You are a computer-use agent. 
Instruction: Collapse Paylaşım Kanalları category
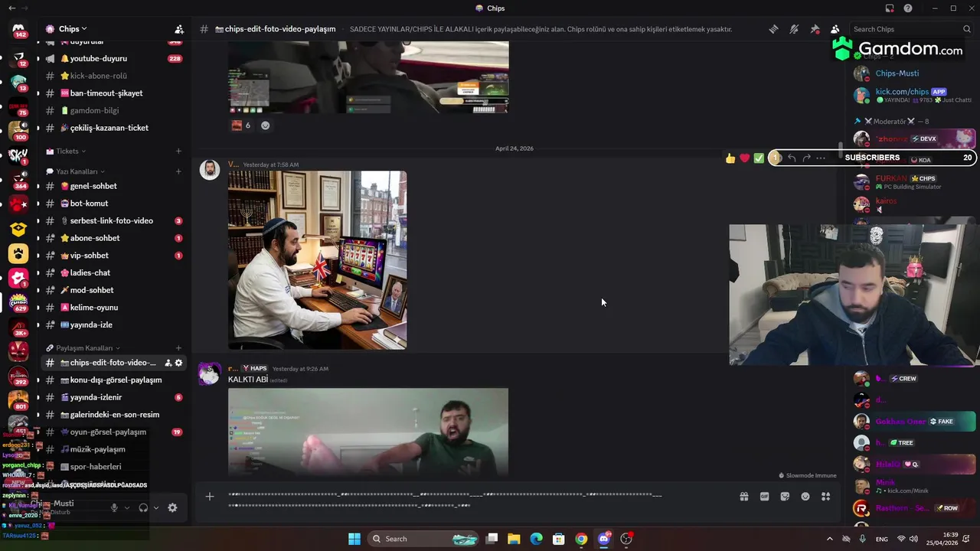click(83, 348)
